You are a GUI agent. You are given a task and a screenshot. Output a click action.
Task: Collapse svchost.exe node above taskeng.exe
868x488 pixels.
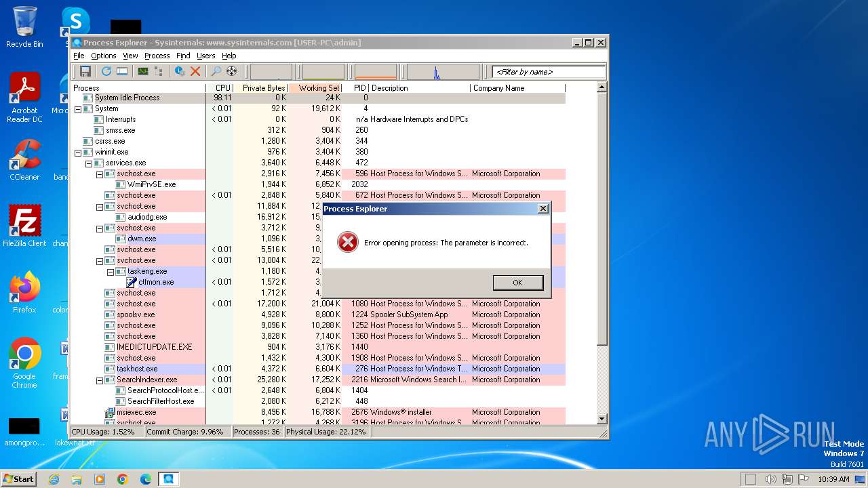click(x=99, y=260)
